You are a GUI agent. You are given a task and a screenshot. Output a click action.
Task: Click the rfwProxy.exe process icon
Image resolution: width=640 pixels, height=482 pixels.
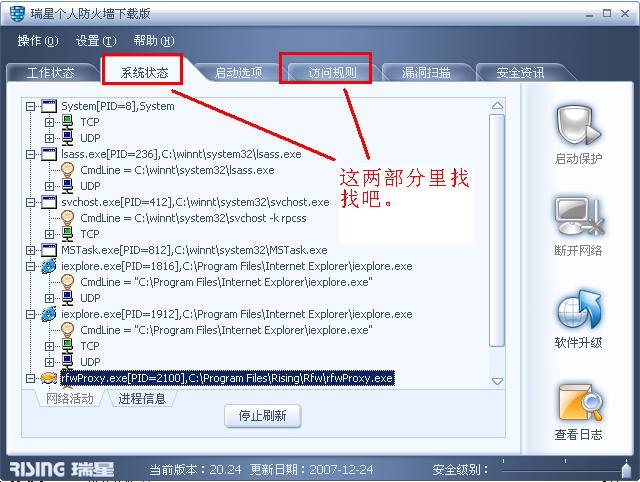point(49,378)
